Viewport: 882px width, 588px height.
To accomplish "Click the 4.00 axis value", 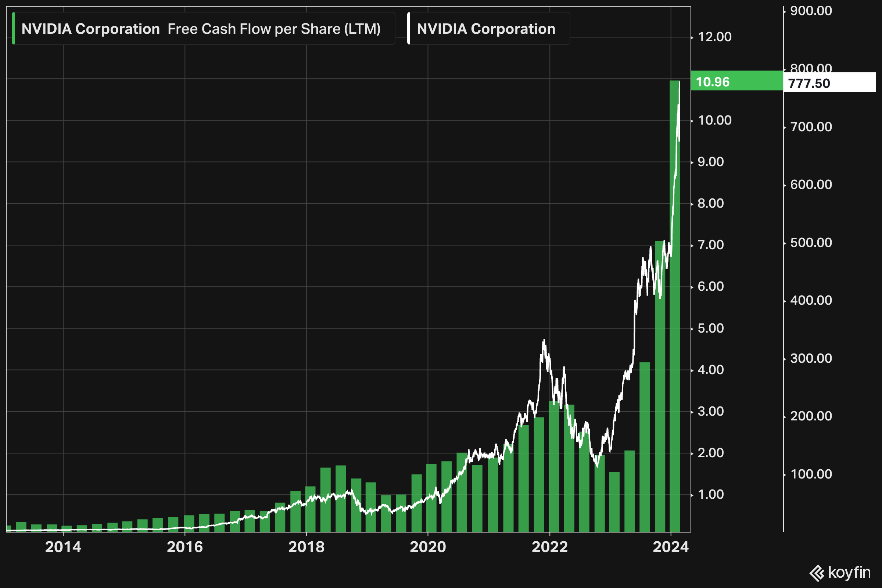I will click(711, 370).
